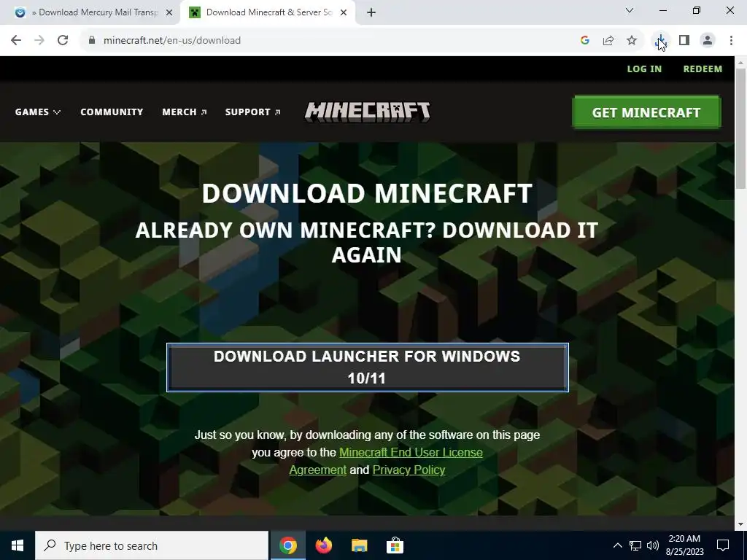Click the scrollbar down arrow

click(x=741, y=524)
